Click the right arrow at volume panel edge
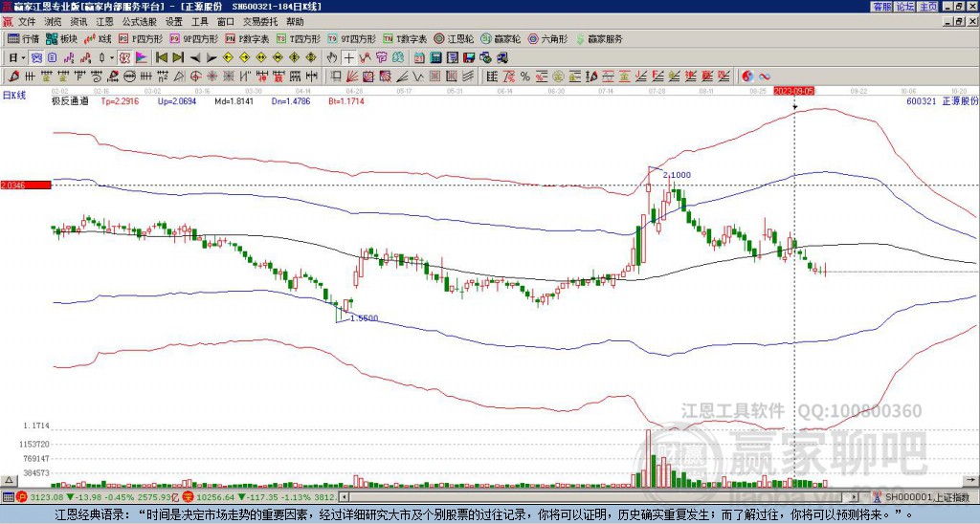Screen dimensions: 980x524 click(970, 480)
